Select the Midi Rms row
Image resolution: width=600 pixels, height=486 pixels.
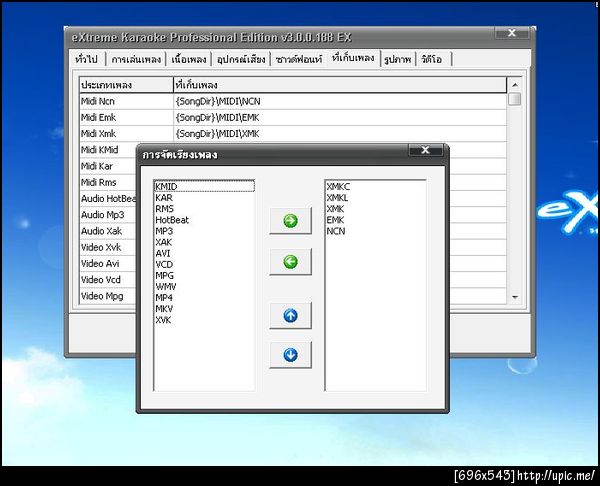[x=108, y=182]
